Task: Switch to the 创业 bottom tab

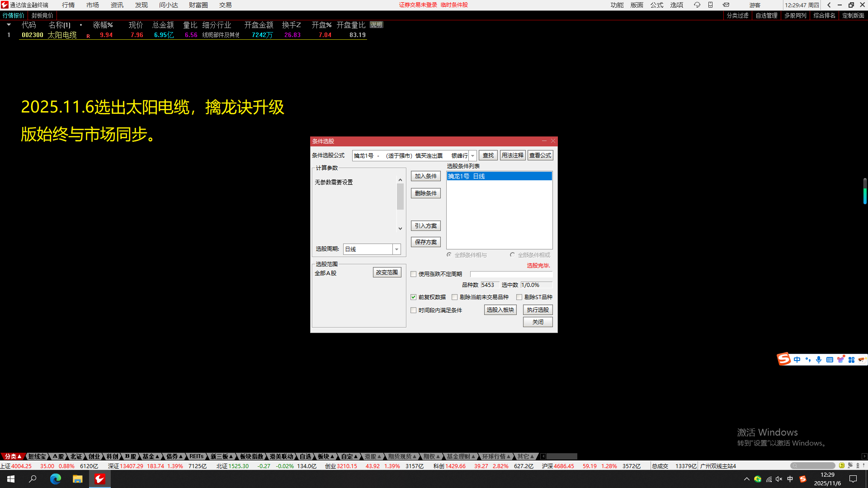Action: [94, 456]
